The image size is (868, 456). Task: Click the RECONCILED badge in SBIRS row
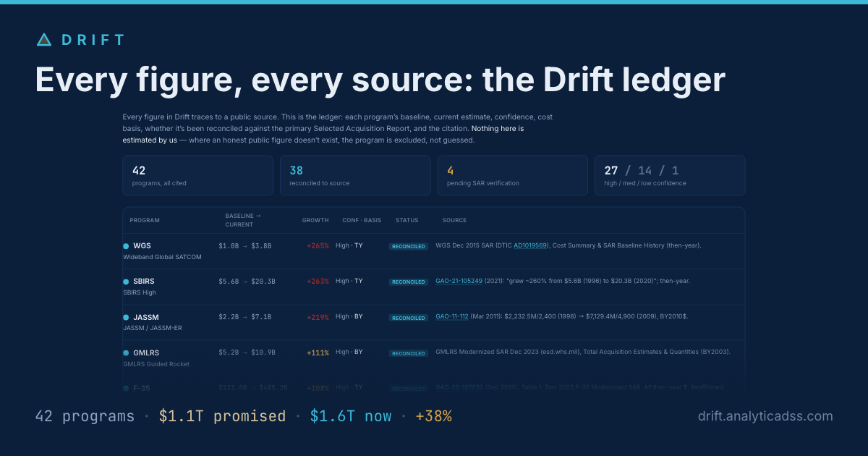pos(408,282)
